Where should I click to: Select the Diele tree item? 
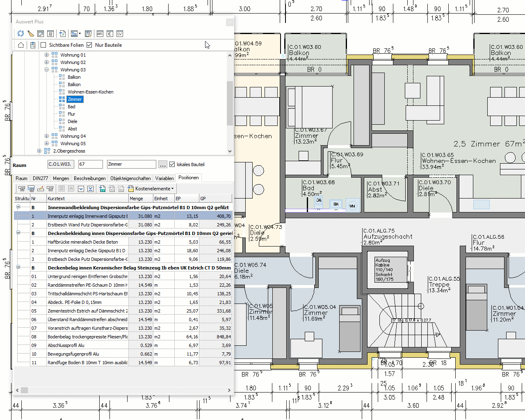(x=73, y=121)
